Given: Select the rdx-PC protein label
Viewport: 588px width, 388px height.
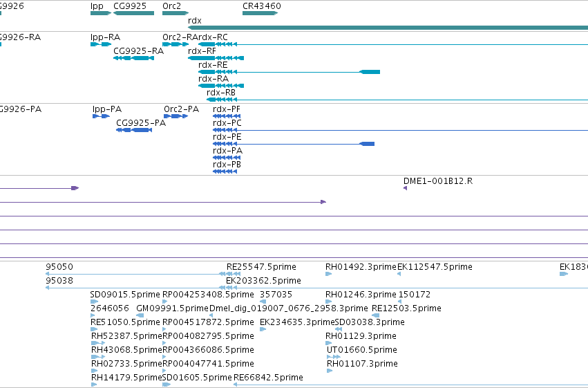Looking at the screenshot, I should pos(227,123).
